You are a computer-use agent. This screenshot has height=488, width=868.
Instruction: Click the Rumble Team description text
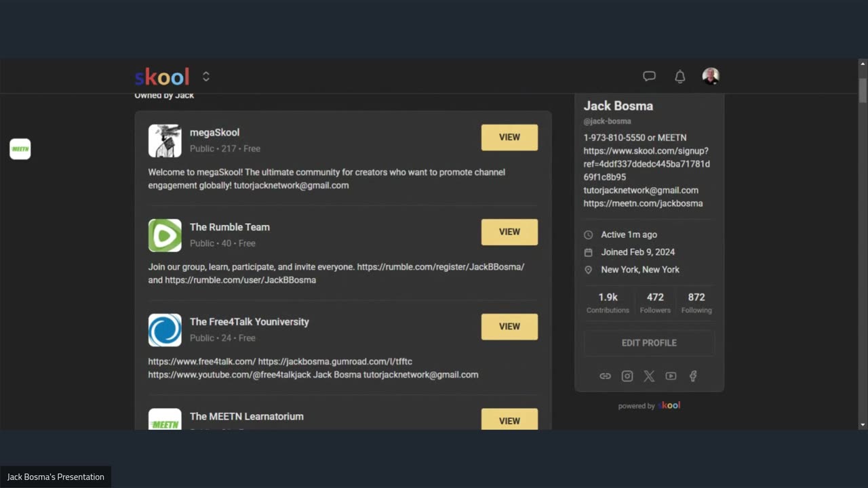pyautogui.click(x=336, y=273)
